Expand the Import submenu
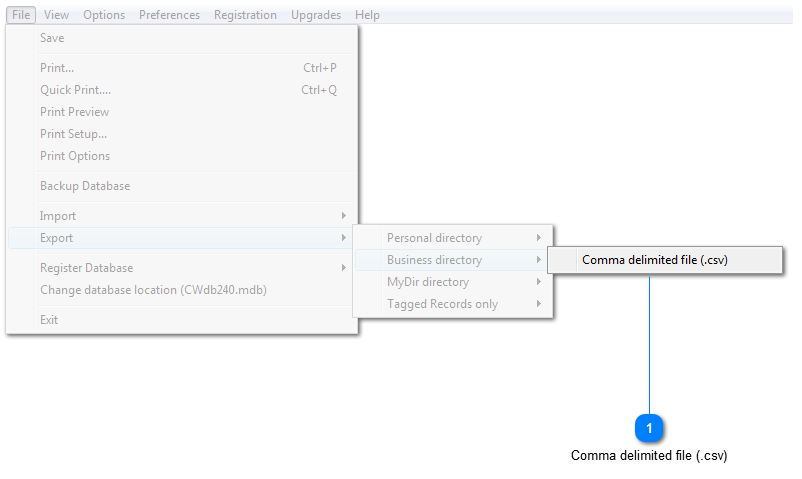Screen dimensions: 802x479 (58, 216)
